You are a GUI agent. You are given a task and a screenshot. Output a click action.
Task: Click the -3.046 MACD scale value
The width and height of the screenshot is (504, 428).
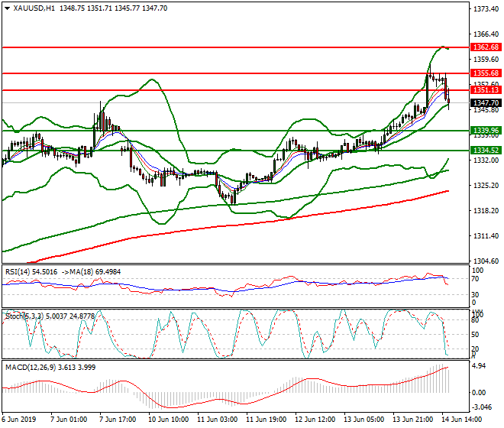(480, 407)
